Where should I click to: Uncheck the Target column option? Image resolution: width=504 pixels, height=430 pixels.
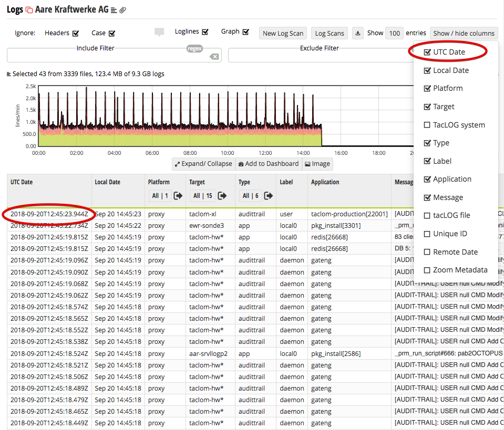(x=427, y=107)
